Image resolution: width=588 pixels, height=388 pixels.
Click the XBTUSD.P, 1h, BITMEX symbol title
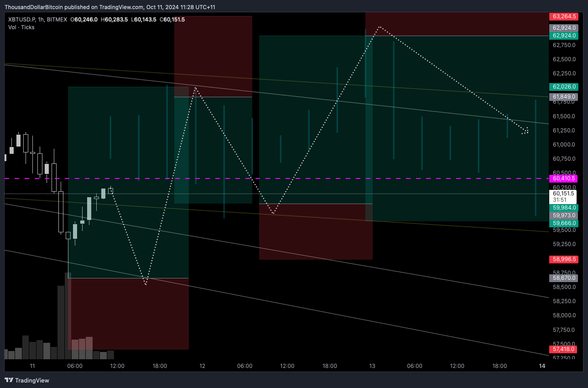[37, 19]
